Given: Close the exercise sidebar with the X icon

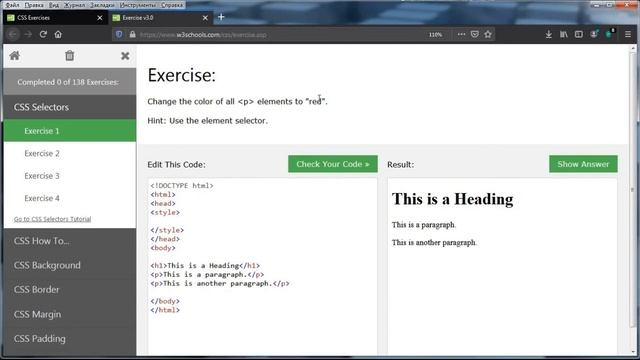Looking at the screenshot, I should (125, 56).
